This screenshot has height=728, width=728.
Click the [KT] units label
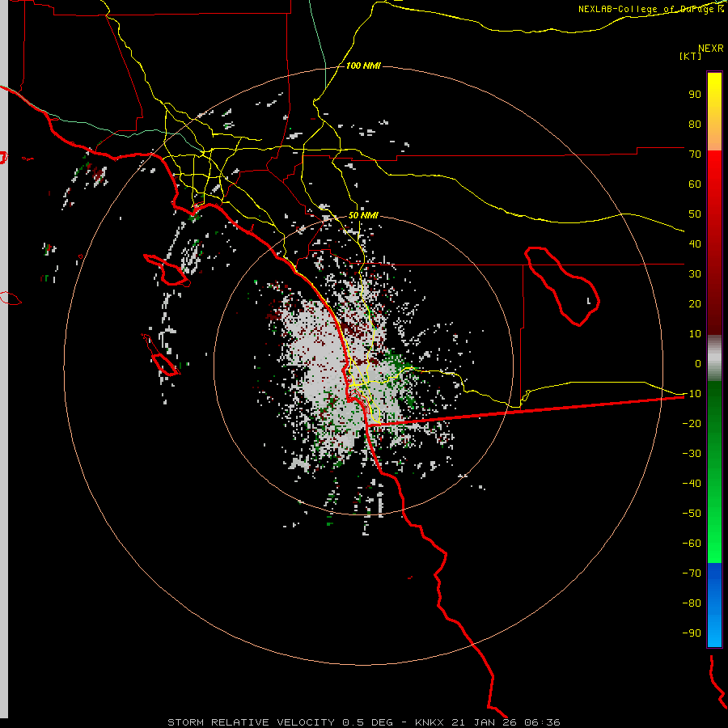[x=691, y=56]
